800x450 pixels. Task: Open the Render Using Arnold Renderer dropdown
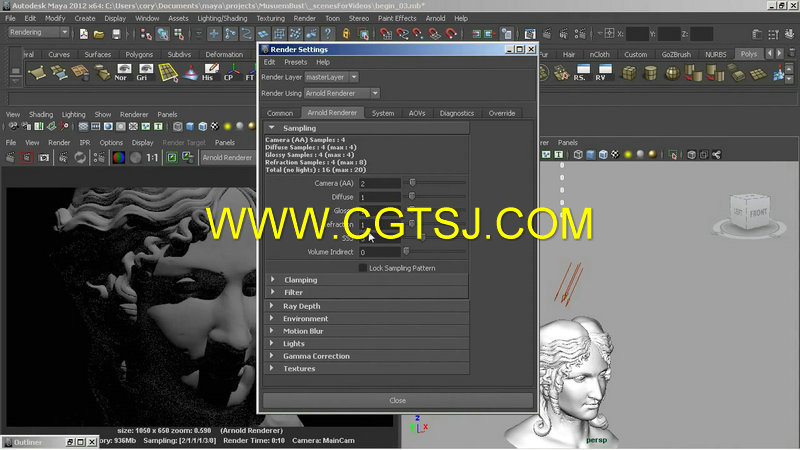point(342,93)
